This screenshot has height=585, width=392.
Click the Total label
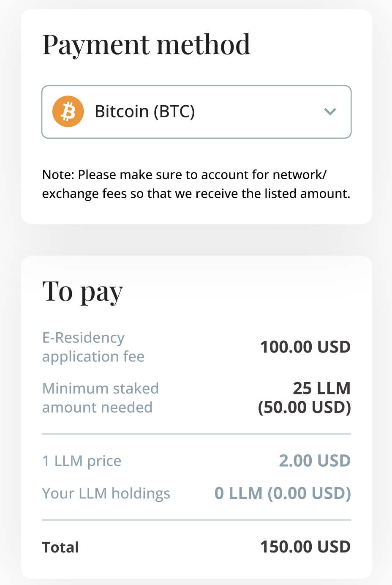coord(60,547)
